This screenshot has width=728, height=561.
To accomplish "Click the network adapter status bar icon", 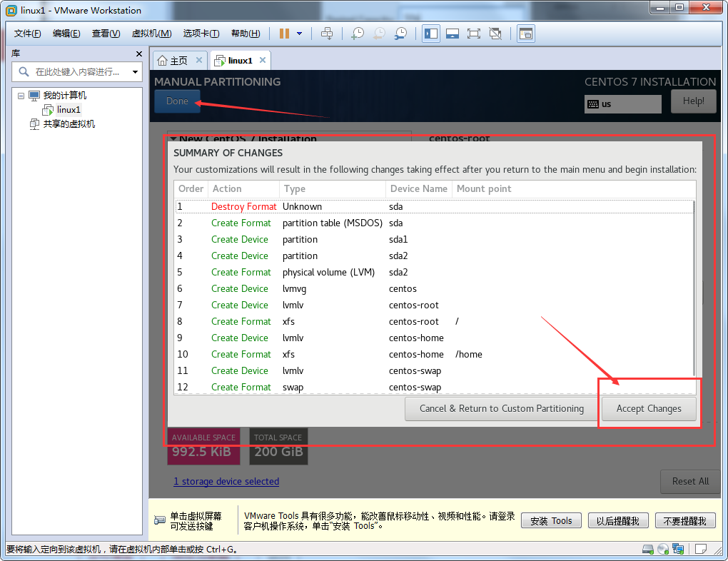I will pyautogui.click(x=678, y=550).
